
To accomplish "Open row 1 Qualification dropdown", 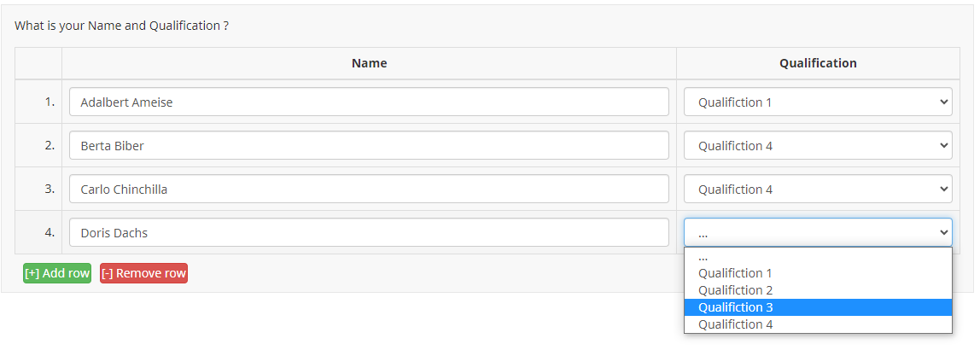I will [x=818, y=102].
